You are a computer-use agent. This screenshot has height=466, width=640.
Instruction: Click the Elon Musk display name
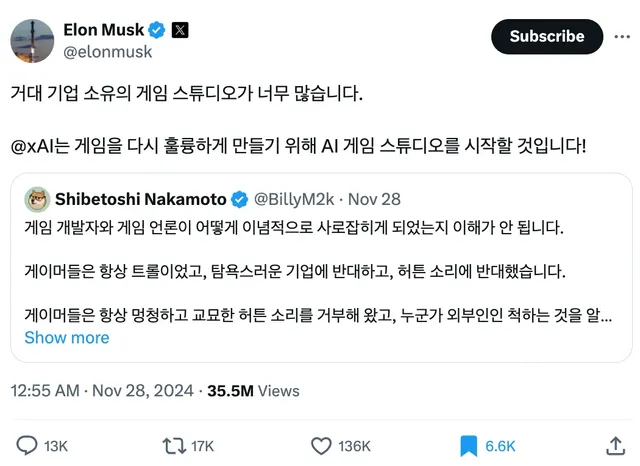(x=104, y=29)
